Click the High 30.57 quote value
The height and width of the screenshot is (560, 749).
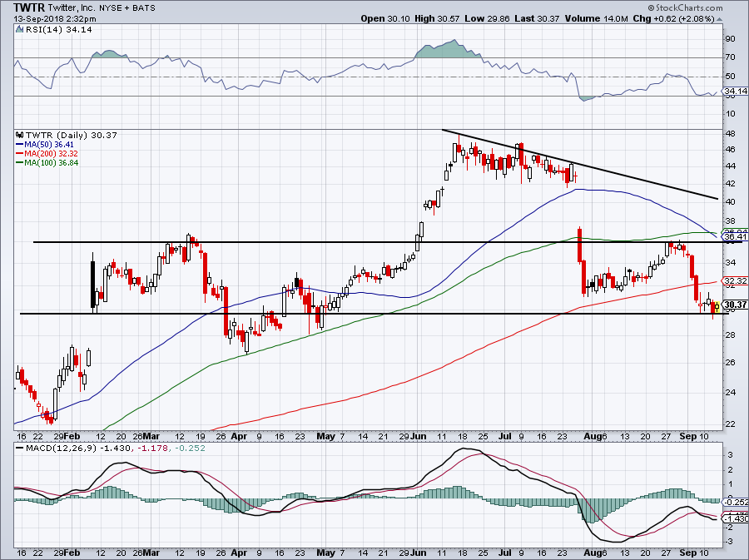pyautogui.click(x=437, y=18)
